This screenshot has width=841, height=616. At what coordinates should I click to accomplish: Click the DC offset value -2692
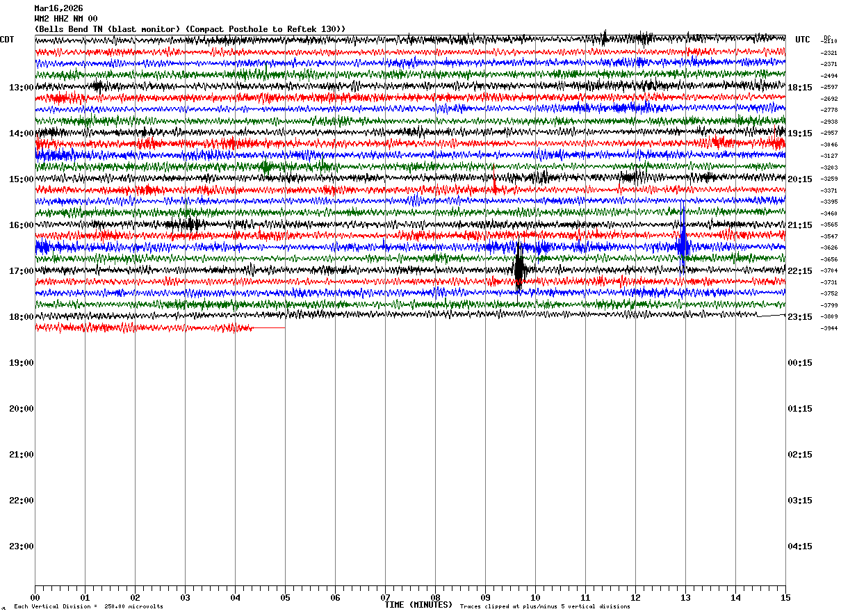point(829,99)
